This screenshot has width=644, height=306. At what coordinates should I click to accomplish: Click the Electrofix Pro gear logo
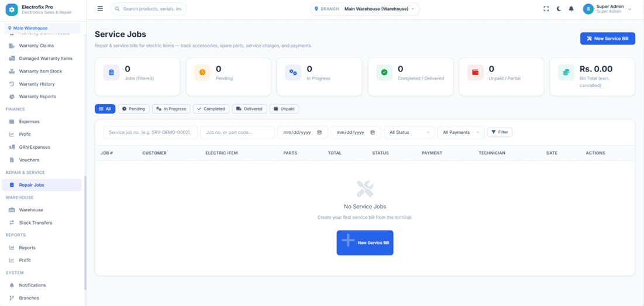point(12,9)
